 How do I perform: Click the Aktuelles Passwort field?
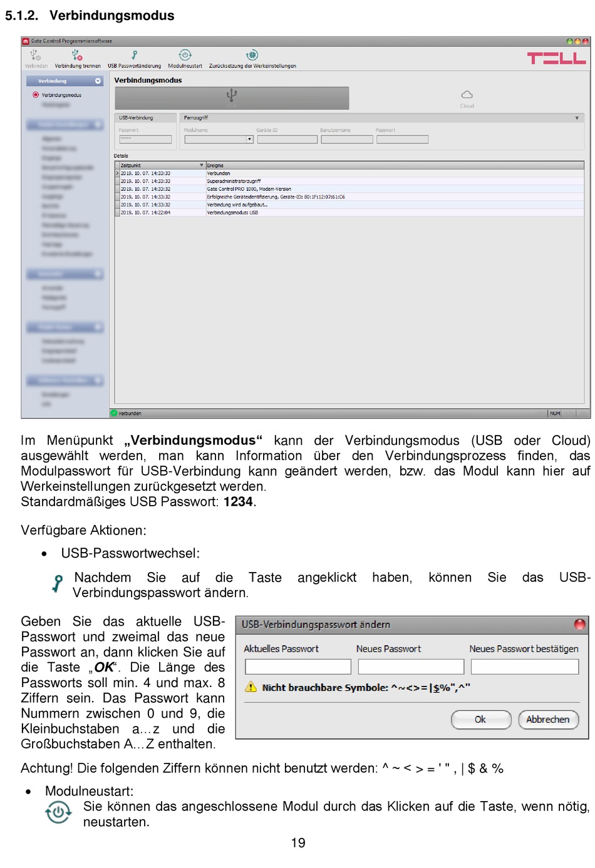[298, 666]
